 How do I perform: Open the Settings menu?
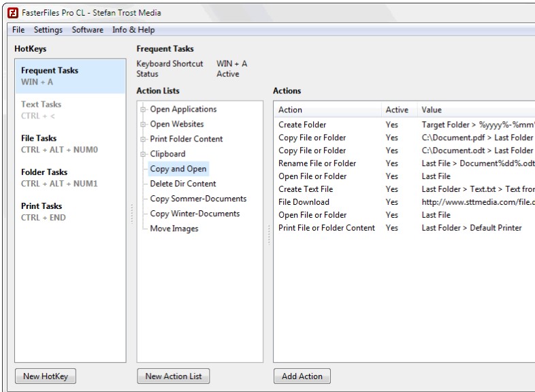tap(48, 30)
